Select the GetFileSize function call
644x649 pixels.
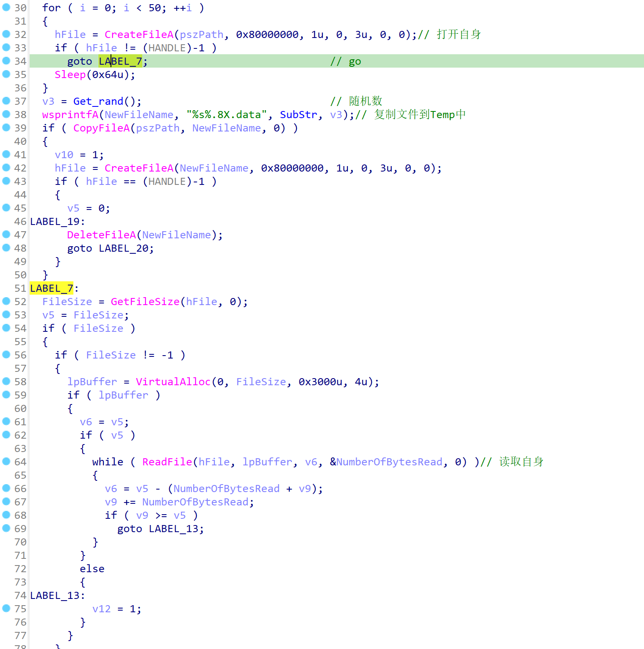point(145,302)
